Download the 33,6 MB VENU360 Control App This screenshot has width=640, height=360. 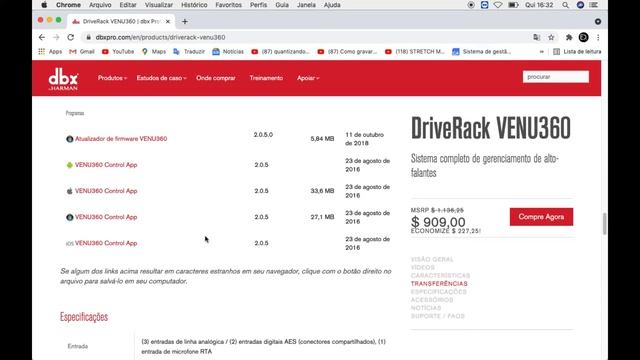pos(106,191)
